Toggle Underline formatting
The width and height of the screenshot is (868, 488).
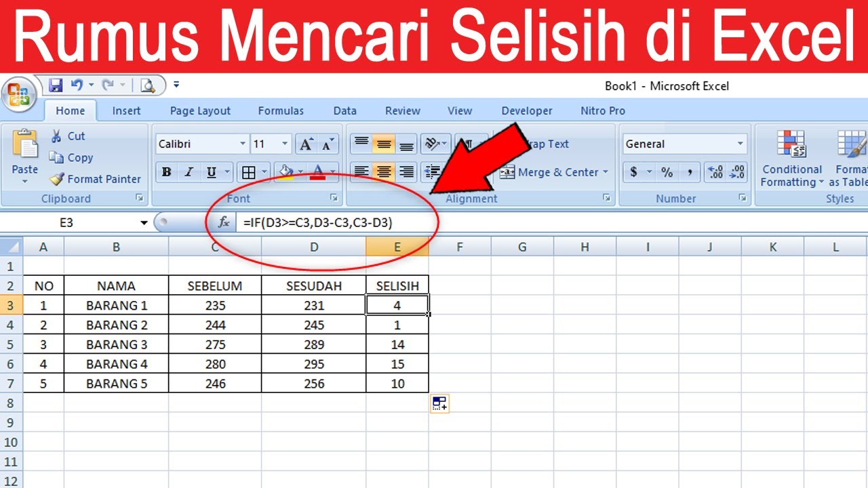point(212,172)
